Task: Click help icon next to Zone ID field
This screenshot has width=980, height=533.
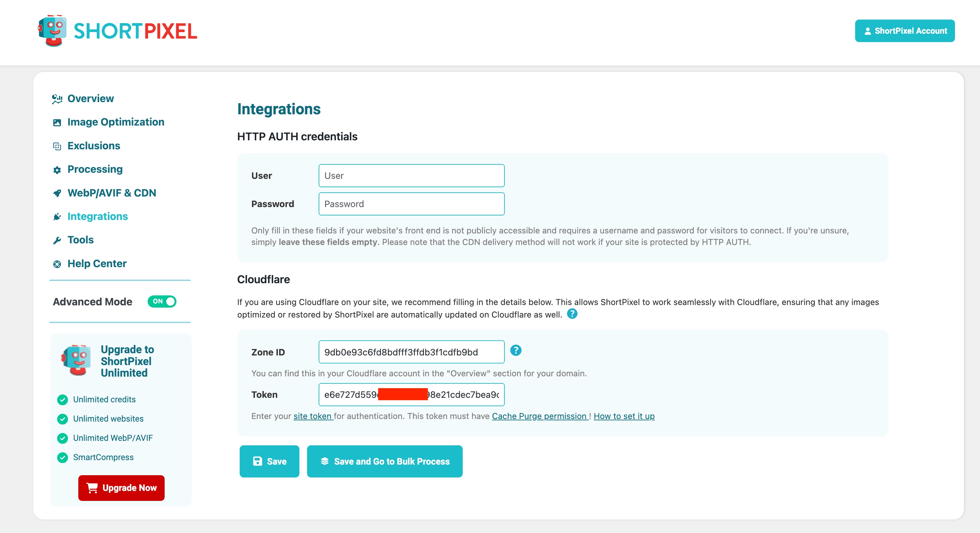Action: tap(515, 350)
